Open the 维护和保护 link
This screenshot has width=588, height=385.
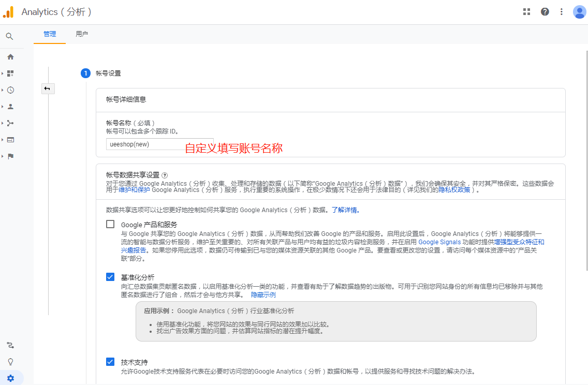click(x=134, y=190)
